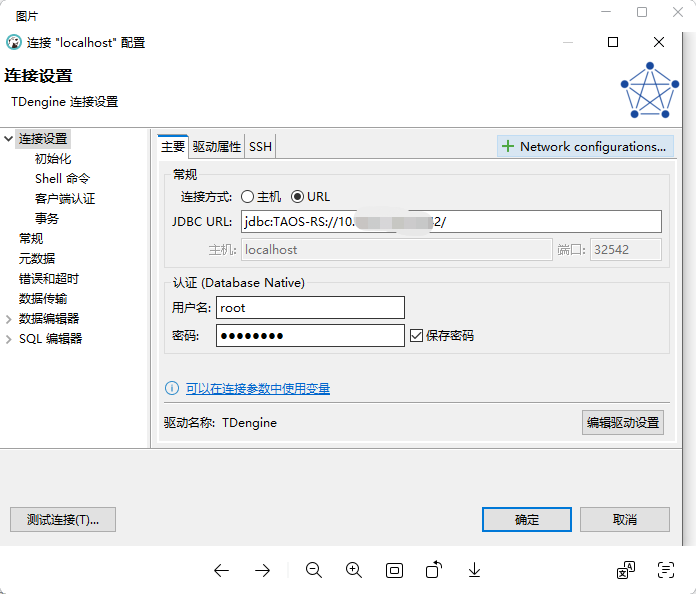This screenshot has height=594, width=696.
Task: Translate image text icon
Action: (626, 570)
